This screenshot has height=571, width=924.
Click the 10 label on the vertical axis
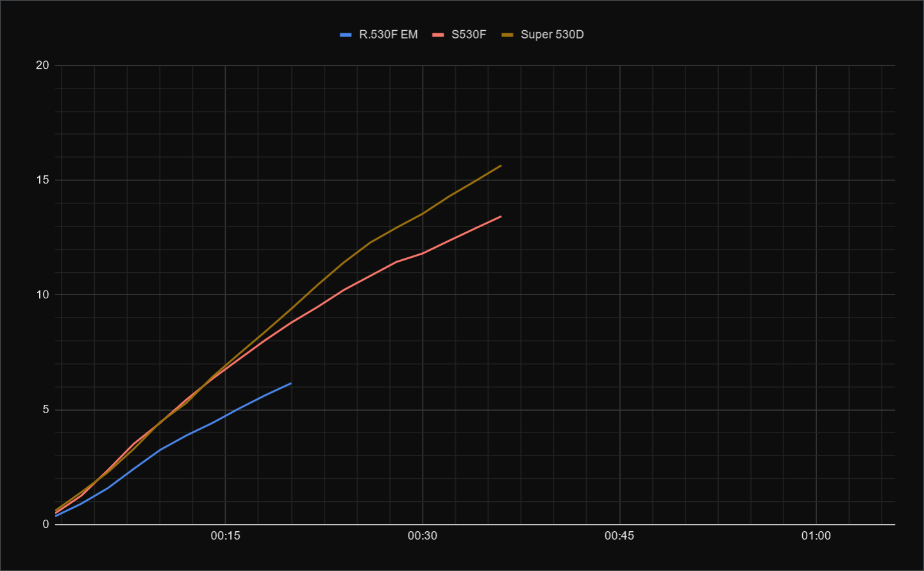[42, 295]
